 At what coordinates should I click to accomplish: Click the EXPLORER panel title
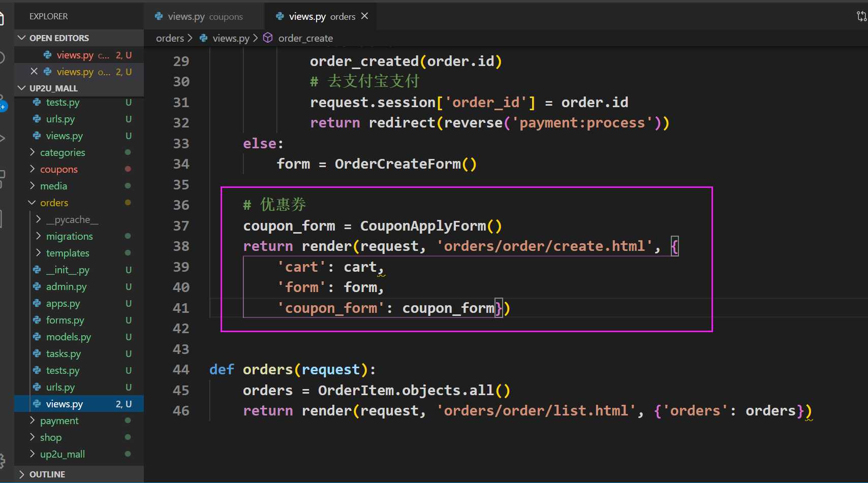click(x=48, y=16)
